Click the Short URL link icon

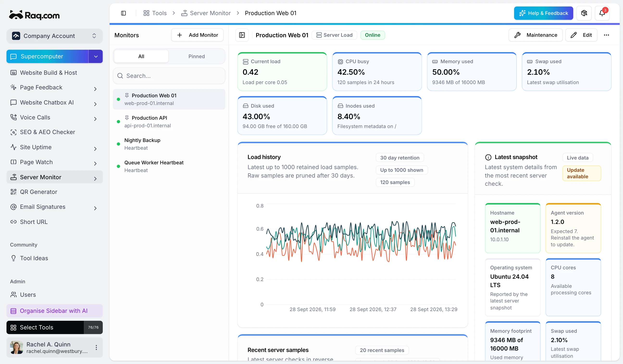coord(13,222)
